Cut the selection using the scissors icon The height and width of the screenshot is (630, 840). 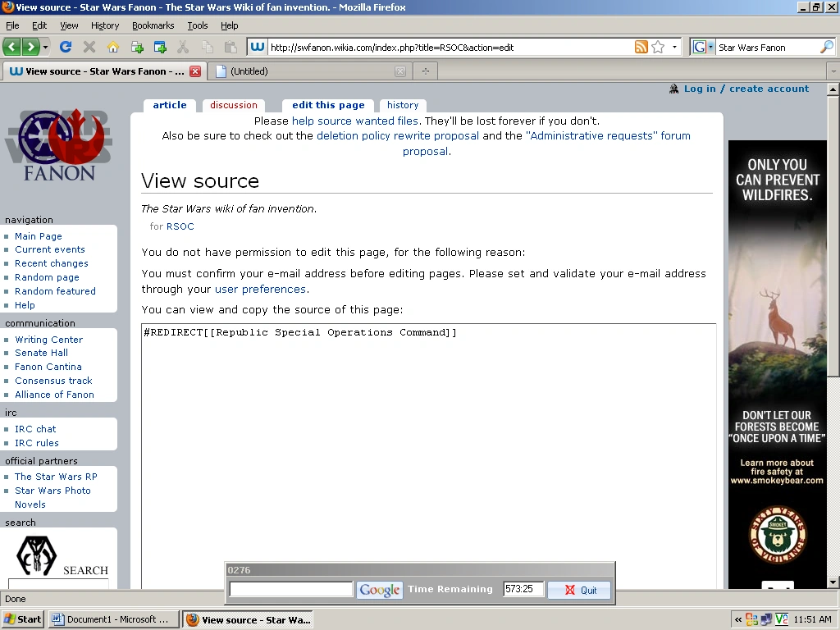pos(183,47)
